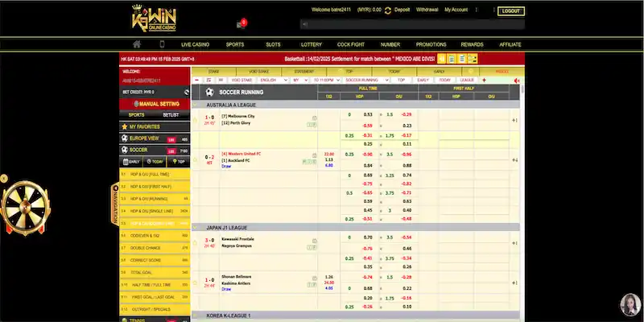Viewport: 644px width, 322px height.
Task: Open the Deposit link
Action: tap(402, 10)
